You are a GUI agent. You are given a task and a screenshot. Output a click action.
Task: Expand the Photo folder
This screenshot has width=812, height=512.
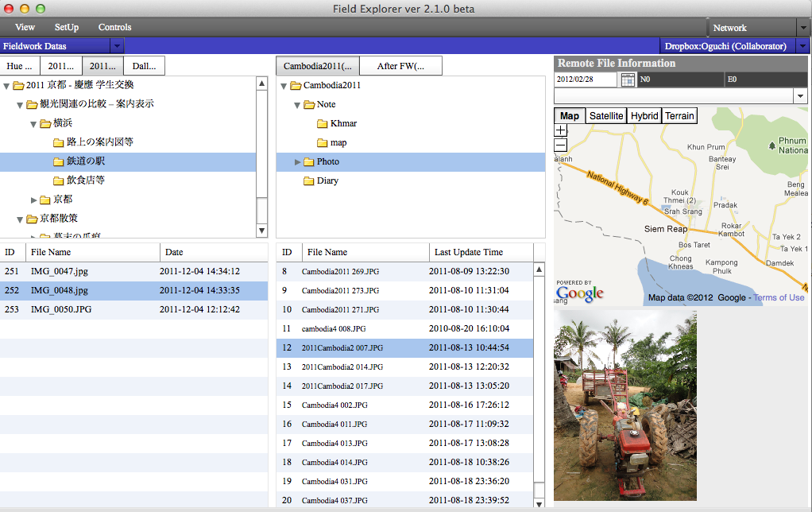click(x=299, y=161)
